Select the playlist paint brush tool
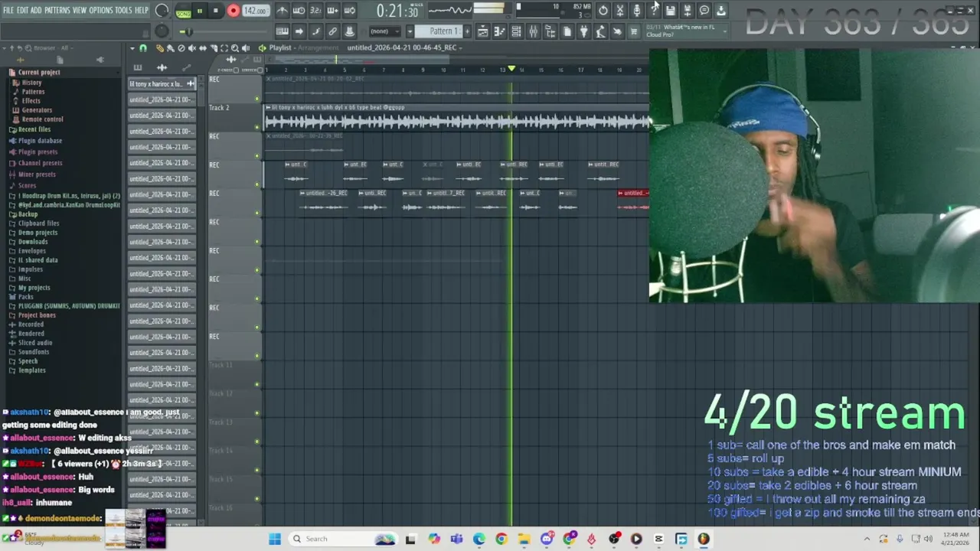 coord(170,48)
